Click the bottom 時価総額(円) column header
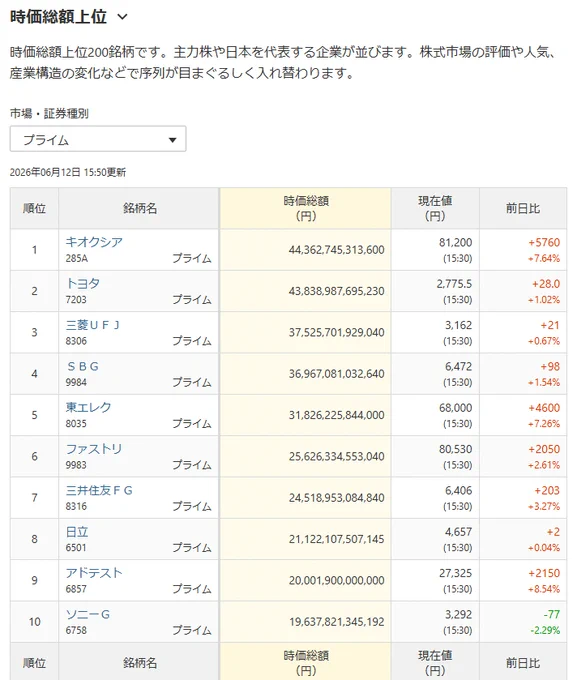Viewport: 577px width, 680px height. click(305, 662)
